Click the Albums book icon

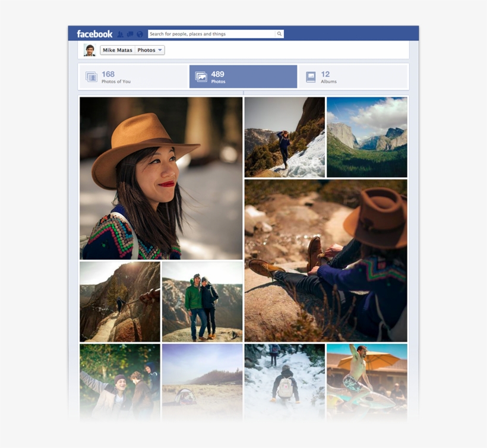(311, 77)
